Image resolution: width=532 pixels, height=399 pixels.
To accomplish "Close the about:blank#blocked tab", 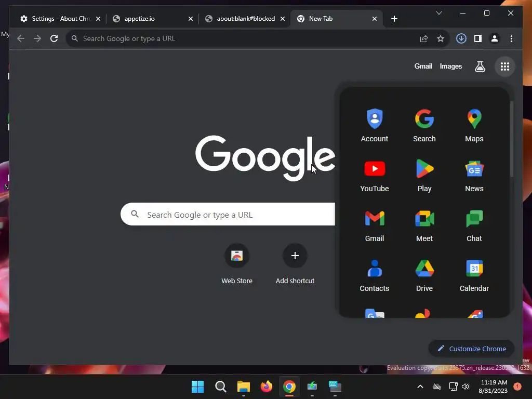I will coord(283,19).
